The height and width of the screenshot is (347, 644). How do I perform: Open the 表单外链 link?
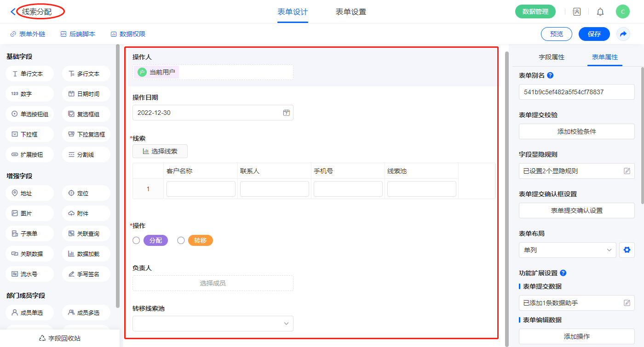(x=28, y=34)
